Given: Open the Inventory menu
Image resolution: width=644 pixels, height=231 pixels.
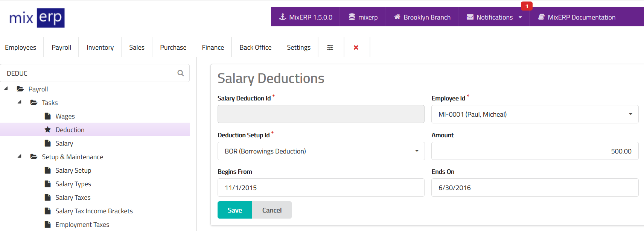Looking at the screenshot, I should point(100,47).
